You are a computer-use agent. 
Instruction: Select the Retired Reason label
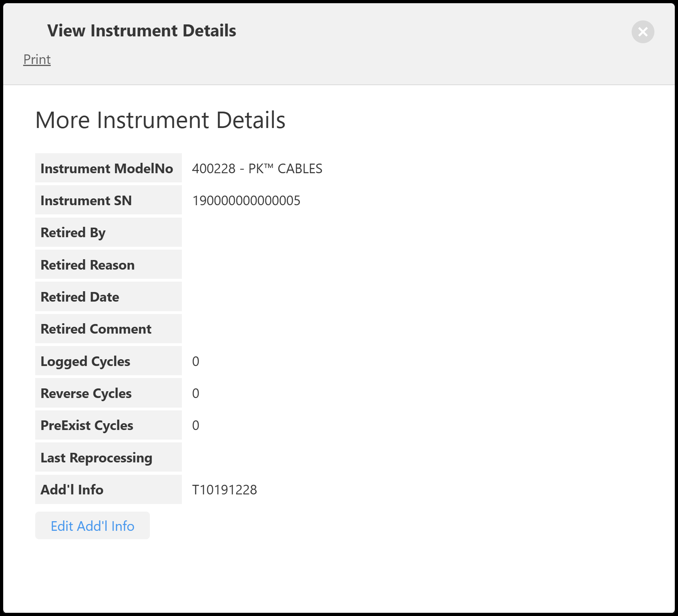tap(87, 265)
